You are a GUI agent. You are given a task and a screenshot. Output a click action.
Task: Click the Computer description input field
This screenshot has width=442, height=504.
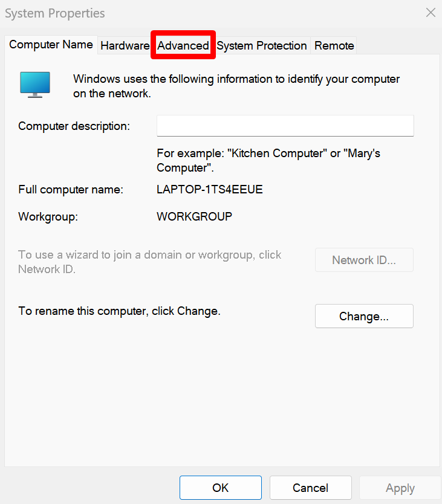point(285,126)
